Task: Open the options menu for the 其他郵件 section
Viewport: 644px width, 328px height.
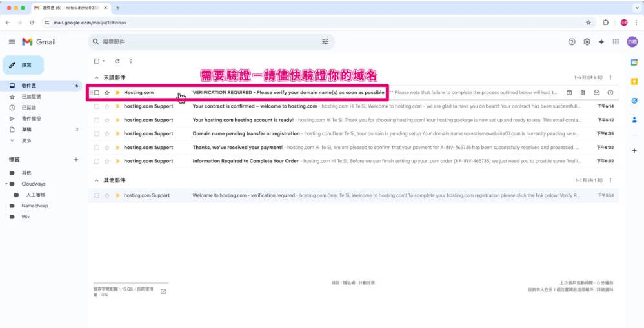Action: (610, 180)
